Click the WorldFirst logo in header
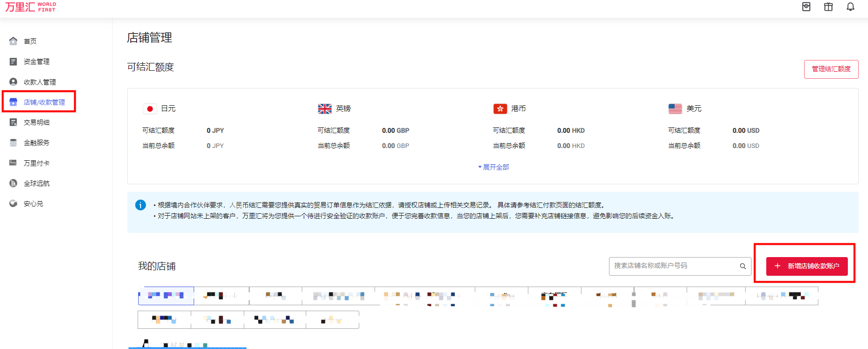 pos(30,7)
